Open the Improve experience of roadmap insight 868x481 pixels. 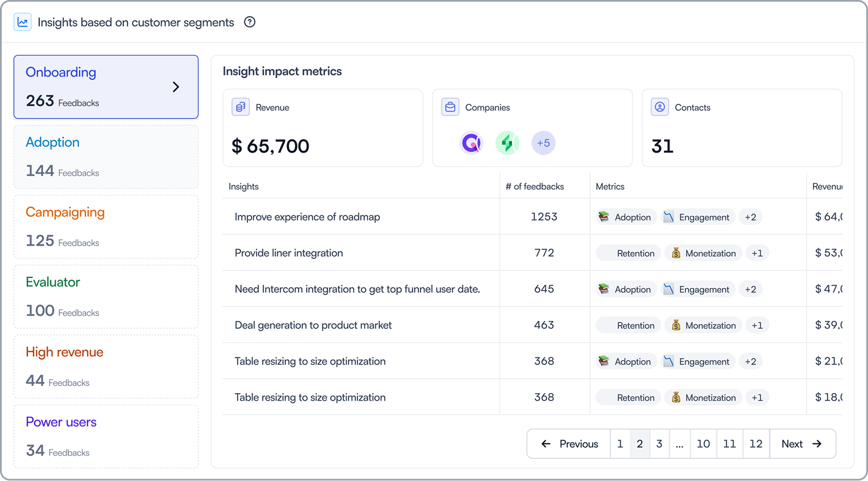pyautogui.click(x=307, y=217)
